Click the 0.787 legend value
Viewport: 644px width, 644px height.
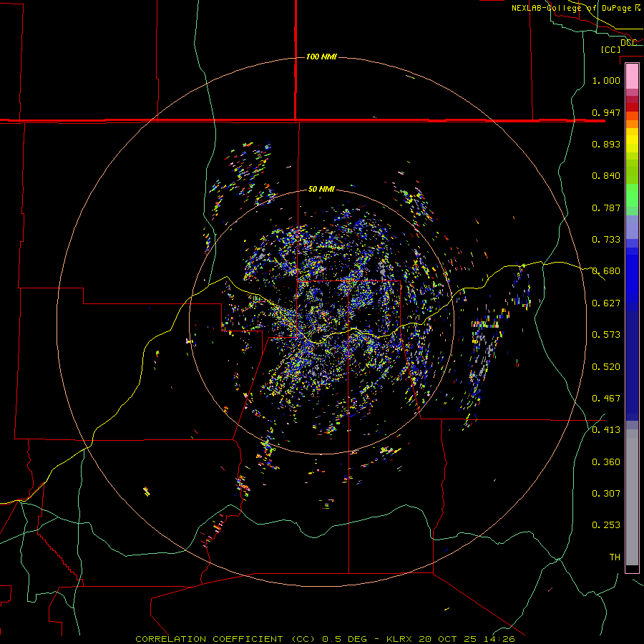(x=606, y=208)
